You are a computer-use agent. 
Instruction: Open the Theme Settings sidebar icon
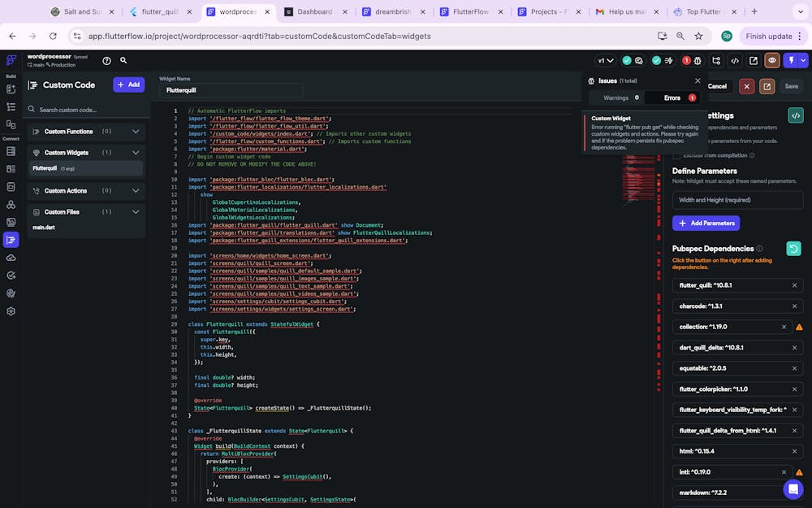(11, 293)
